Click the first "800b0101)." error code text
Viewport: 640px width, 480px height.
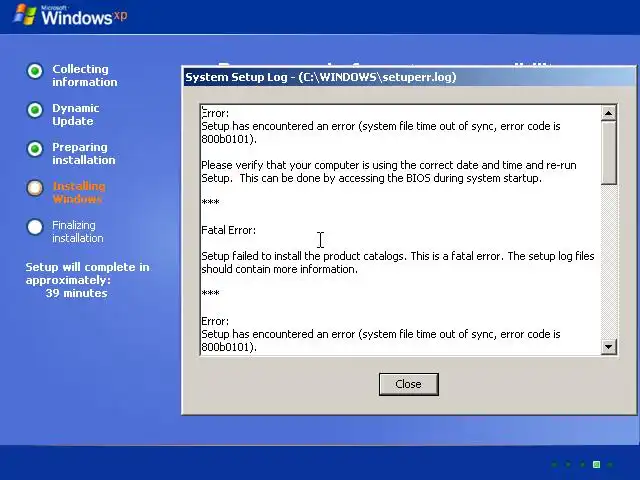pos(229,139)
